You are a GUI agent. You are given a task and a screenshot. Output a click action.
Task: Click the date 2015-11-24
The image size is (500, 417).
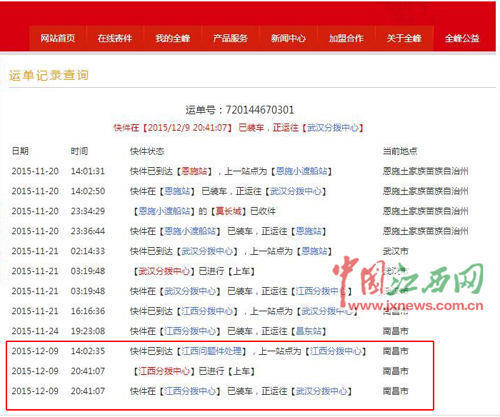point(35,331)
